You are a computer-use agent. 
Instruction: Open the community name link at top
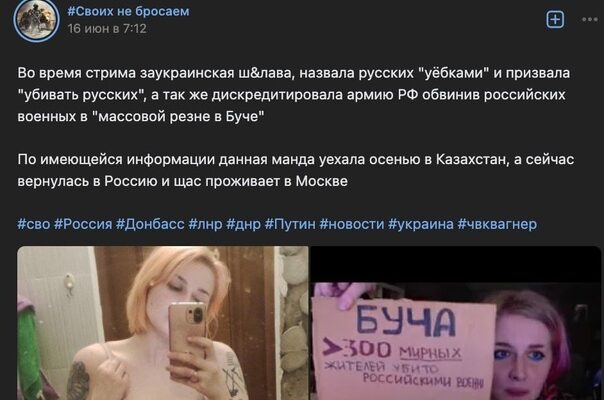(128, 11)
